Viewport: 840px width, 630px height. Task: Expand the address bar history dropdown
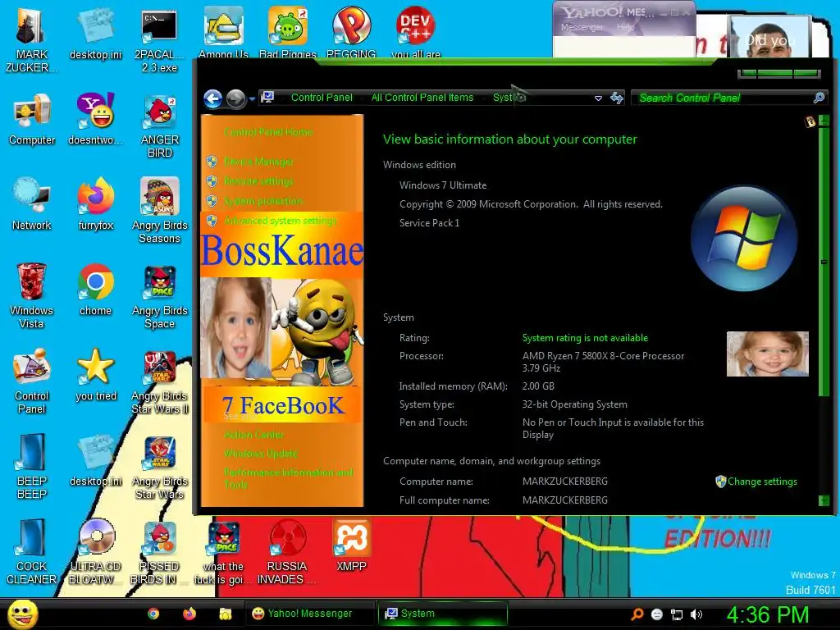click(598, 98)
